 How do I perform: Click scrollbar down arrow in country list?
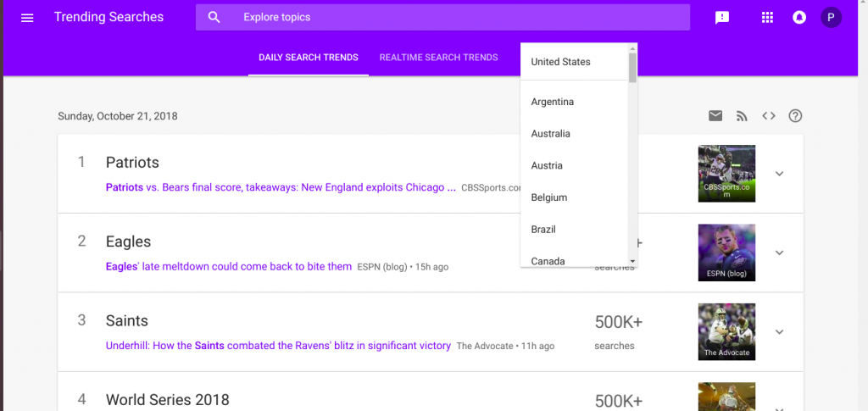pos(632,261)
